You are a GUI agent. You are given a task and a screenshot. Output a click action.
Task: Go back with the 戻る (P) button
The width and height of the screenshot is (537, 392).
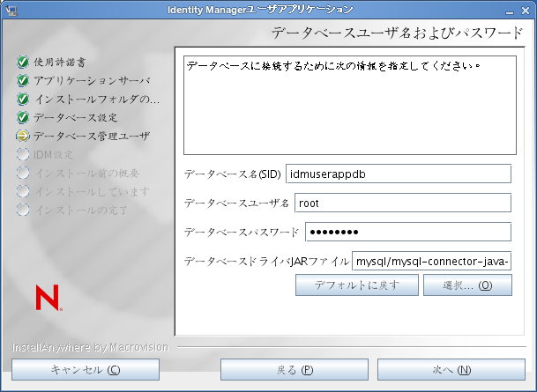click(295, 369)
